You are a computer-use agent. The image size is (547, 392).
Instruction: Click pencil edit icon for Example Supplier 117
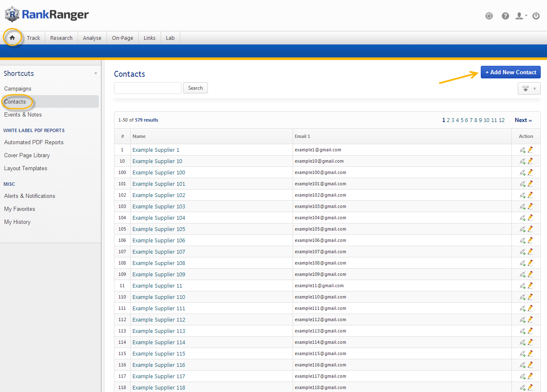530,376
